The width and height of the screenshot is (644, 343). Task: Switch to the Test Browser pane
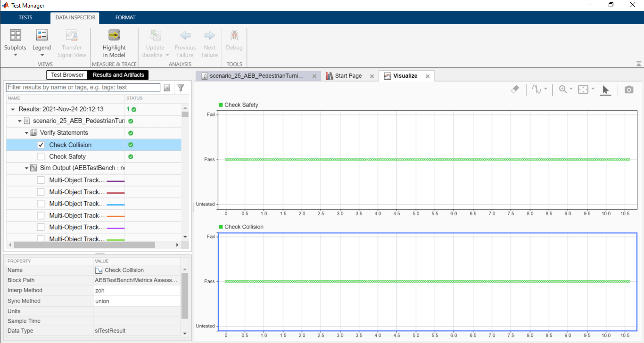click(67, 75)
